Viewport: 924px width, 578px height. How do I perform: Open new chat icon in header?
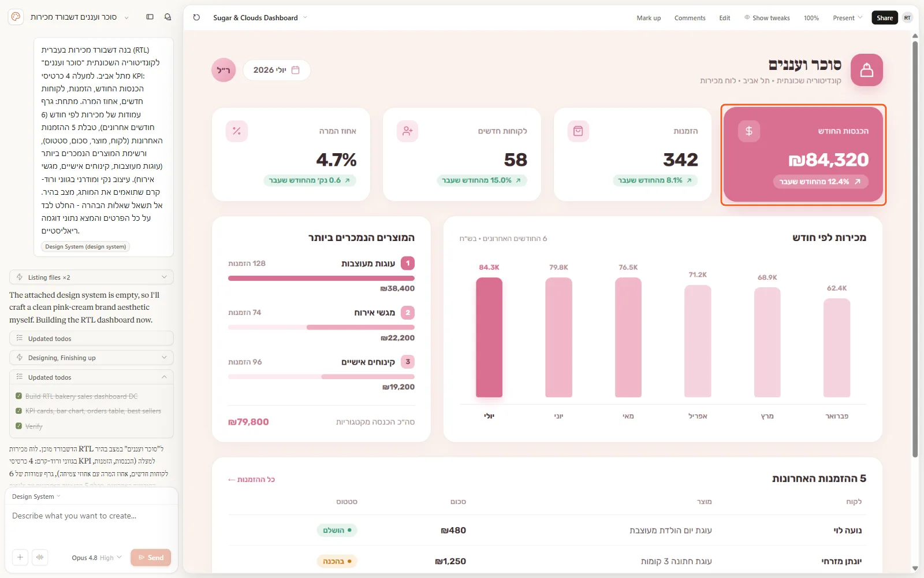point(168,17)
